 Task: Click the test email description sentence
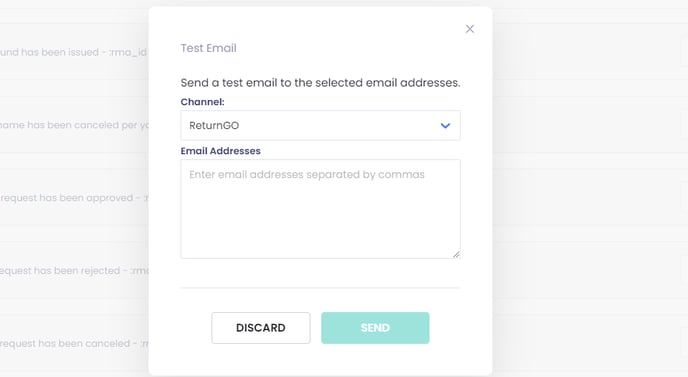coord(320,83)
